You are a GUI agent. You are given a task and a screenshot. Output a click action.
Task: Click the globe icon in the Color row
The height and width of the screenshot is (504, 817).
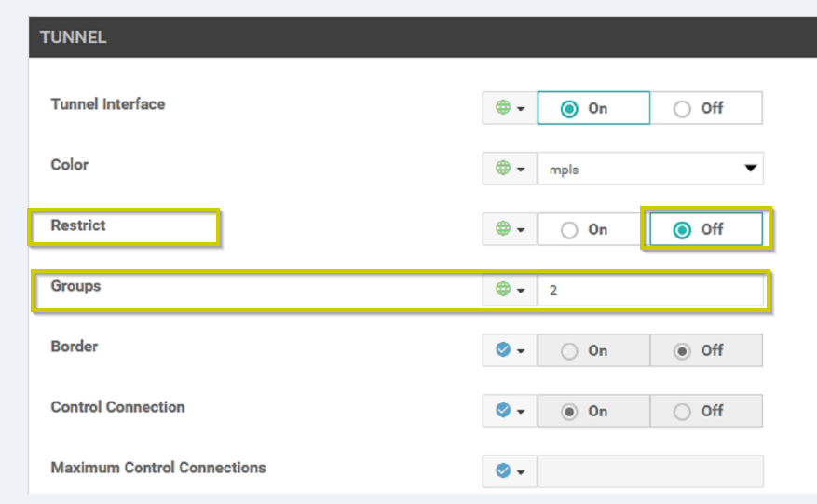coord(503,168)
